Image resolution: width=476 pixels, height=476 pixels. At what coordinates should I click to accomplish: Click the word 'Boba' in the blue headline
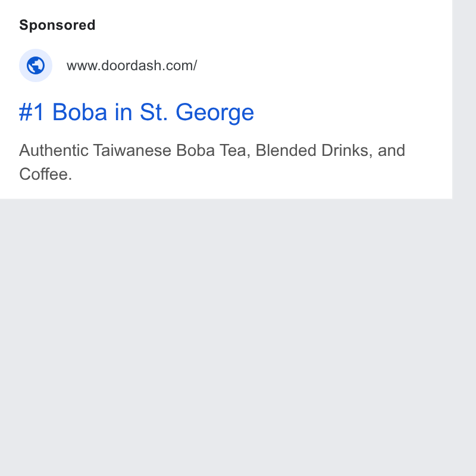tap(80, 112)
